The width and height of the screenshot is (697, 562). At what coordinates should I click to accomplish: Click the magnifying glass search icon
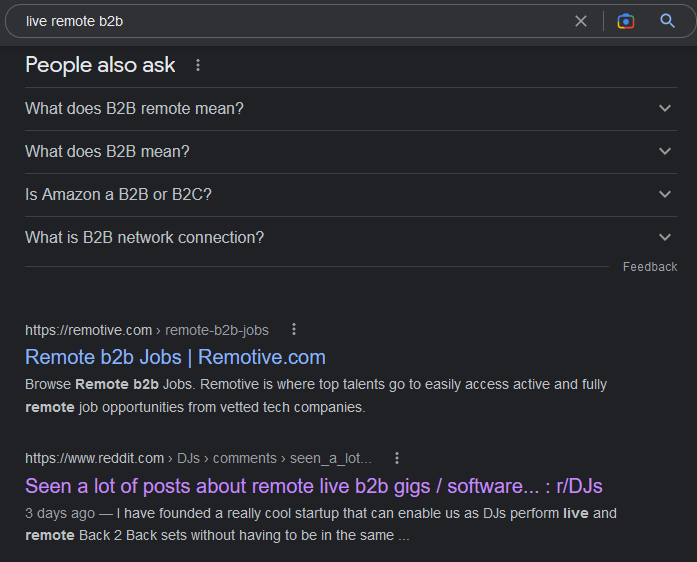(x=667, y=20)
